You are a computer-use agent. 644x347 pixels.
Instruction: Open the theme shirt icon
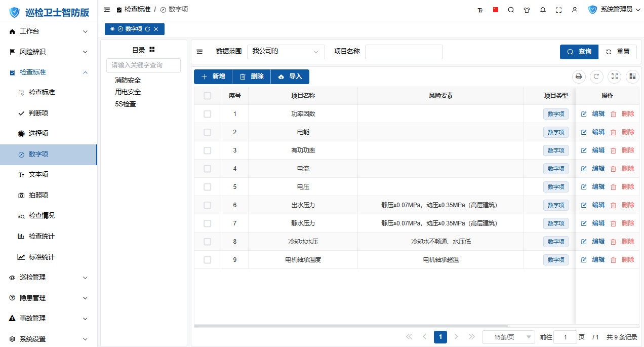click(527, 10)
